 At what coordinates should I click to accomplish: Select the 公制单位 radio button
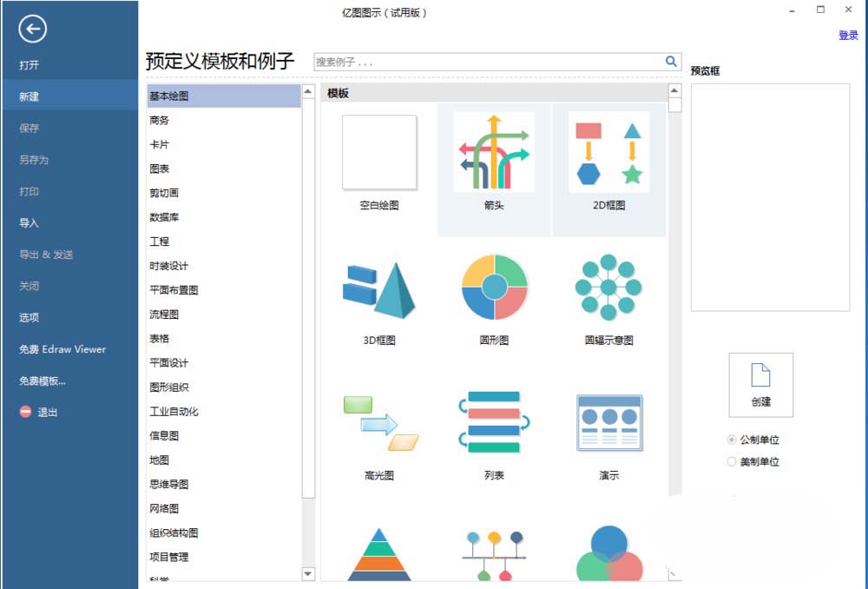[x=733, y=440]
